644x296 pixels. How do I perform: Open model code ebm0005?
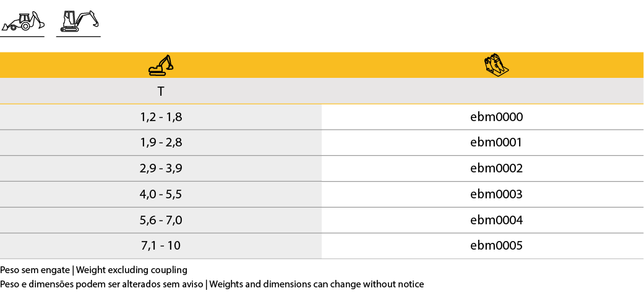[496, 246]
